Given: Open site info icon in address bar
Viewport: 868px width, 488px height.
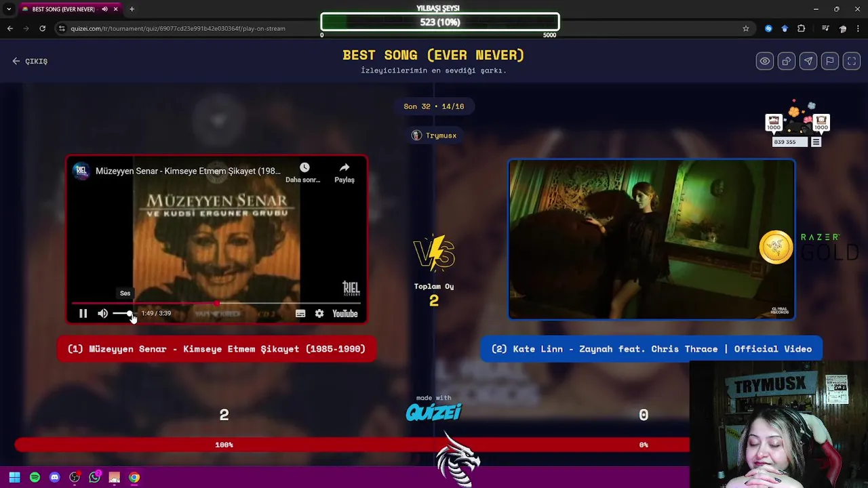Looking at the screenshot, I should 62,28.
